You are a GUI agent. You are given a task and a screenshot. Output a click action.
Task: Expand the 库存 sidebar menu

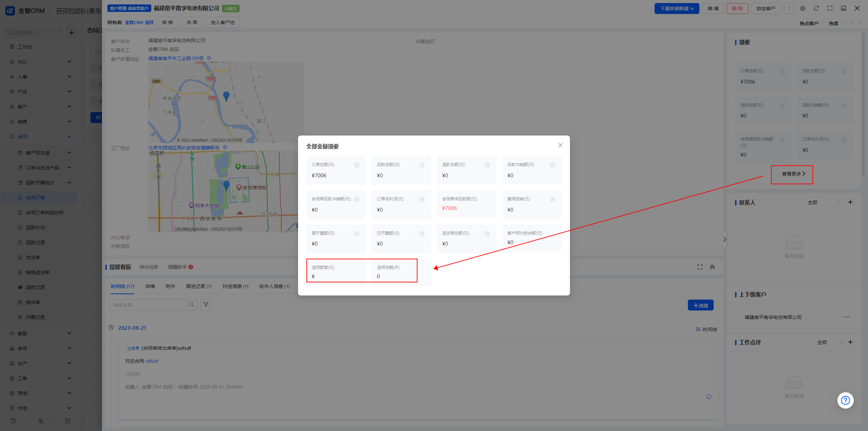(41, 348)
